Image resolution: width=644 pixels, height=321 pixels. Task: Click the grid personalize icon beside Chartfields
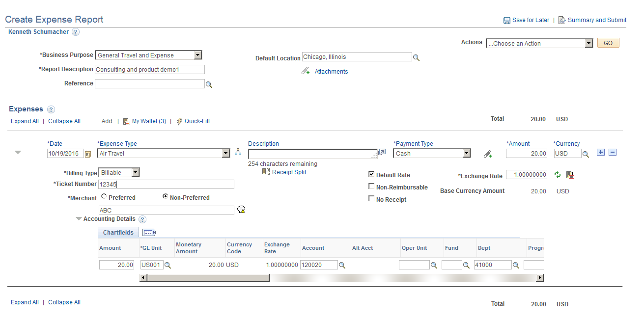[x=148, y=232]
